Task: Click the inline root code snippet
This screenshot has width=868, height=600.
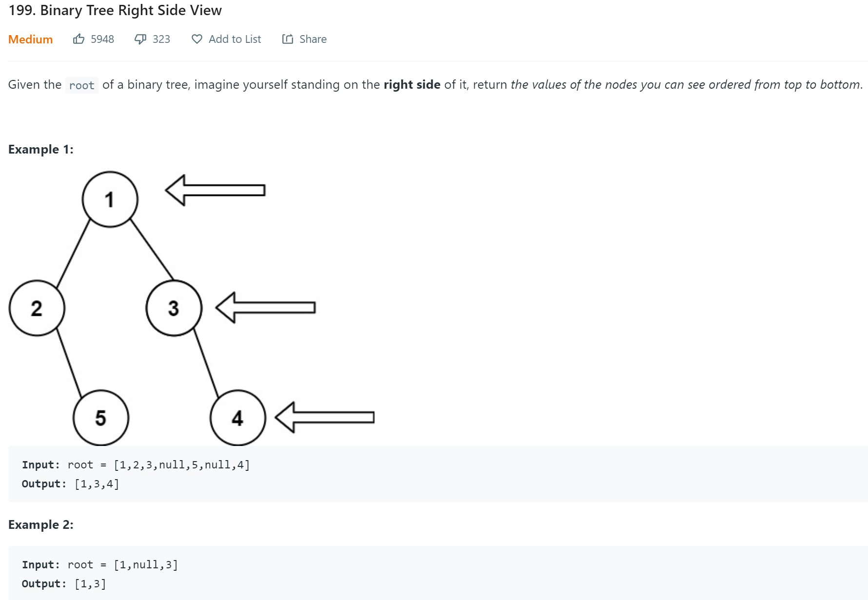Action: click(x=82, y=85)
